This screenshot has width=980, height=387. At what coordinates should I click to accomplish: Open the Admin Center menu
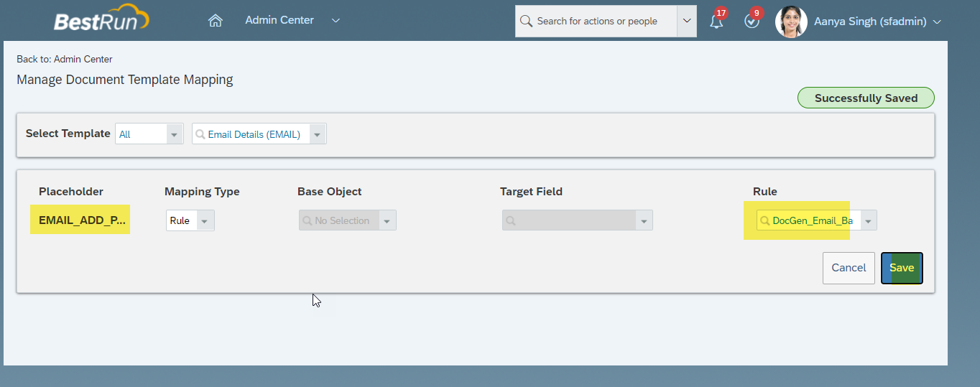coord(279,20)
